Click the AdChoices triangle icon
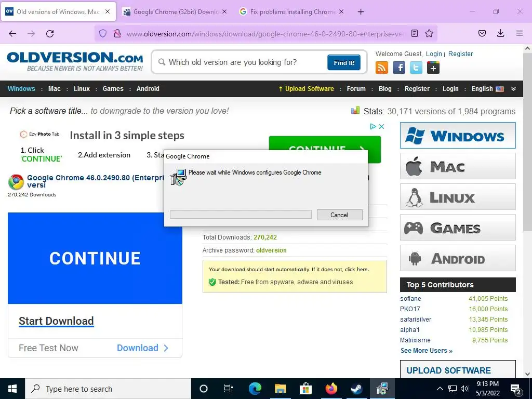 click(x=373, y=126)
